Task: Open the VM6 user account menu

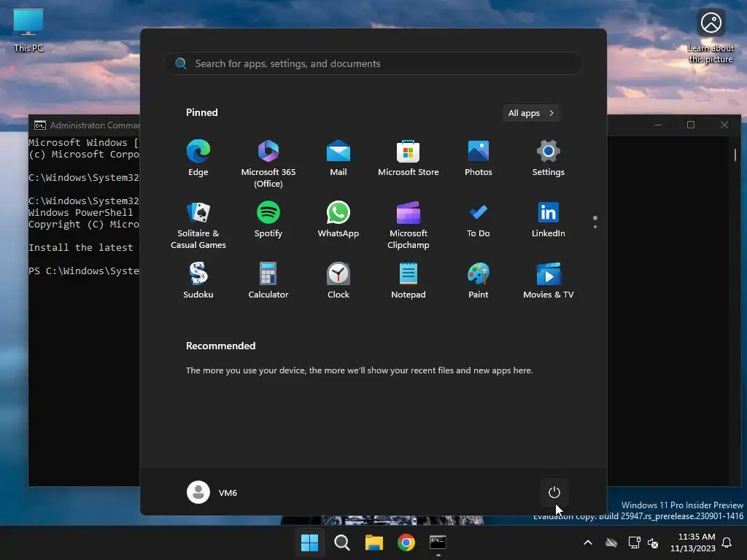Action: tap(212, 492)
